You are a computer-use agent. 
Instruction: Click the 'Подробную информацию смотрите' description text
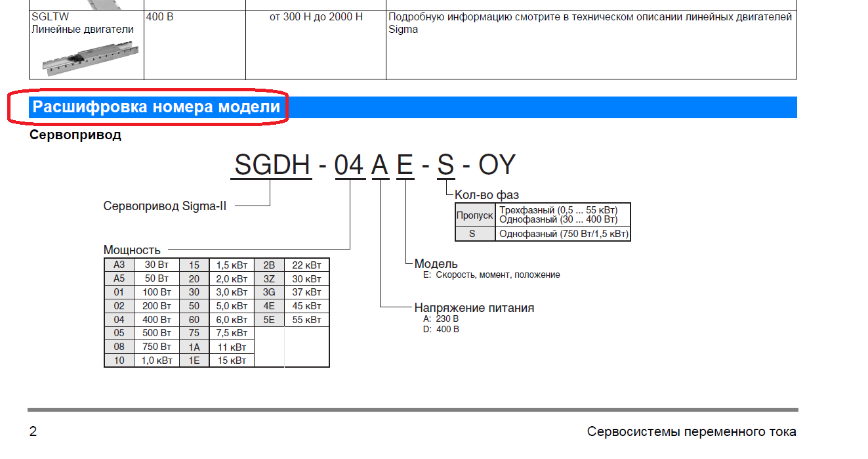tap(590, 23)
